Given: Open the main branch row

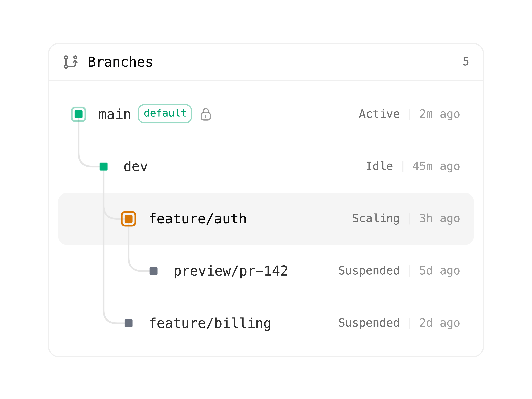Looking at the screenshot, I should (266, 114).
